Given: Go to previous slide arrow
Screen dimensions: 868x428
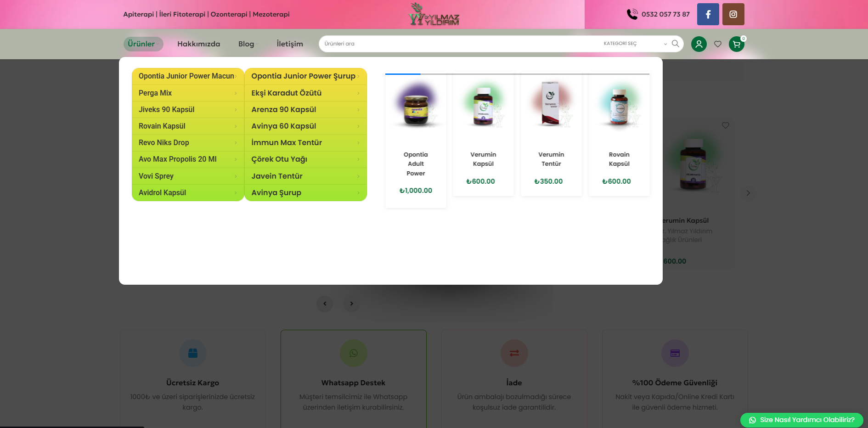Looking at the screenshot, I should pos(325,304).
